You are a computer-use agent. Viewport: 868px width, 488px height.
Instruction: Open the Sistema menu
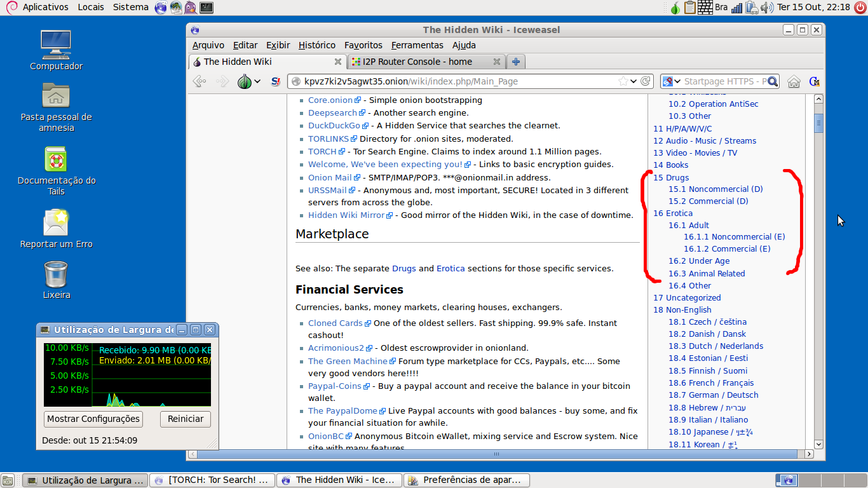pos(131,7)
